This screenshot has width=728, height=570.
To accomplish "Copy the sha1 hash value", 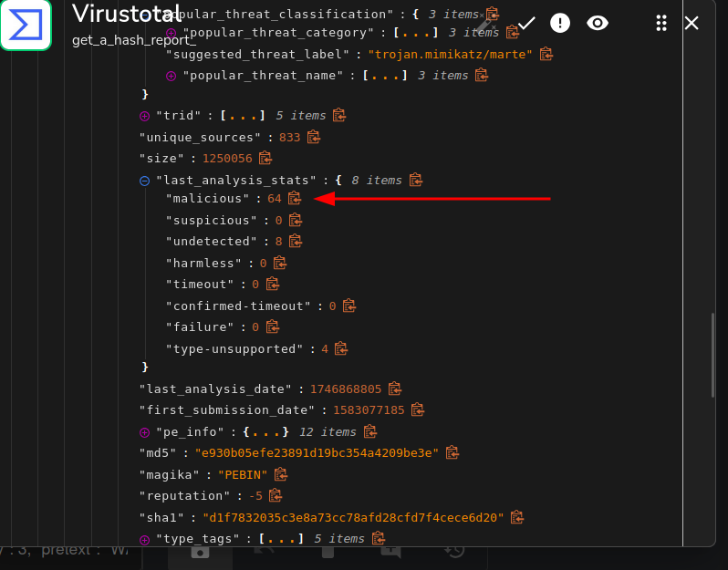I will (517, 517).
